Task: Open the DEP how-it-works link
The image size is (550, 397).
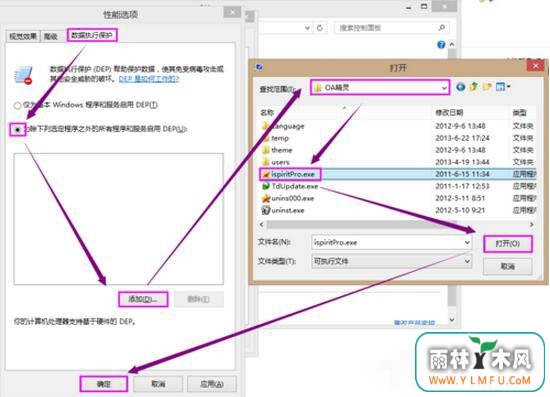Action: 149,79
